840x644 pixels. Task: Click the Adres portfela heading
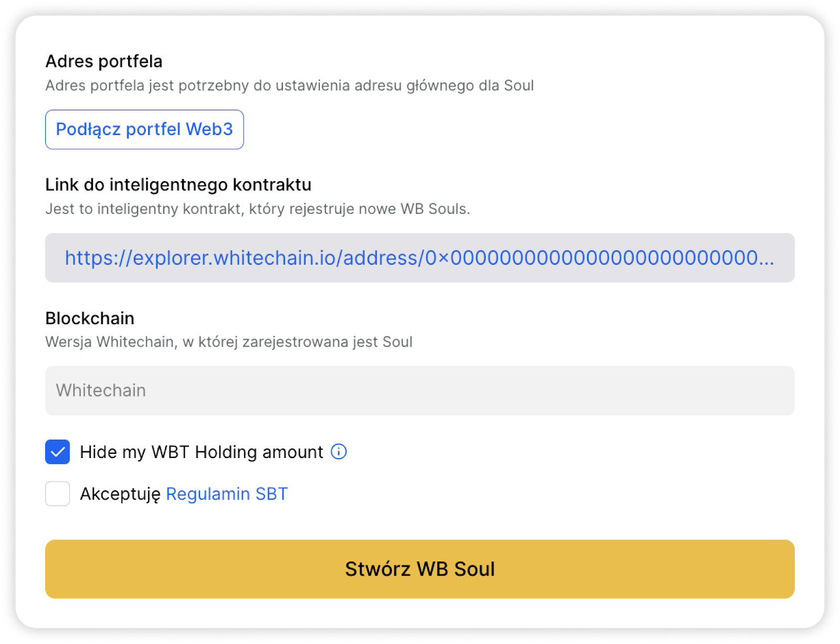(104, 61)
